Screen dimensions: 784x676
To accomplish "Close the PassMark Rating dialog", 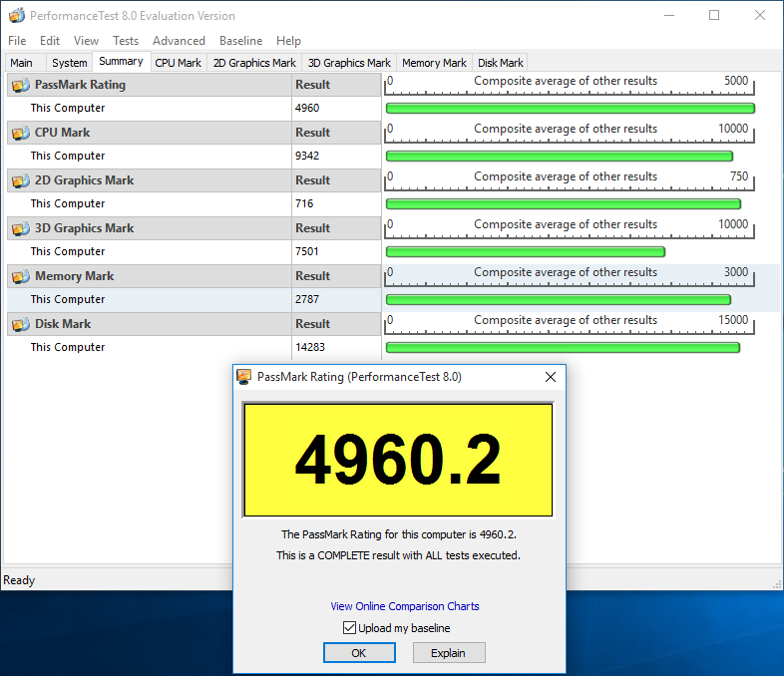I will (x=550, y=377).
